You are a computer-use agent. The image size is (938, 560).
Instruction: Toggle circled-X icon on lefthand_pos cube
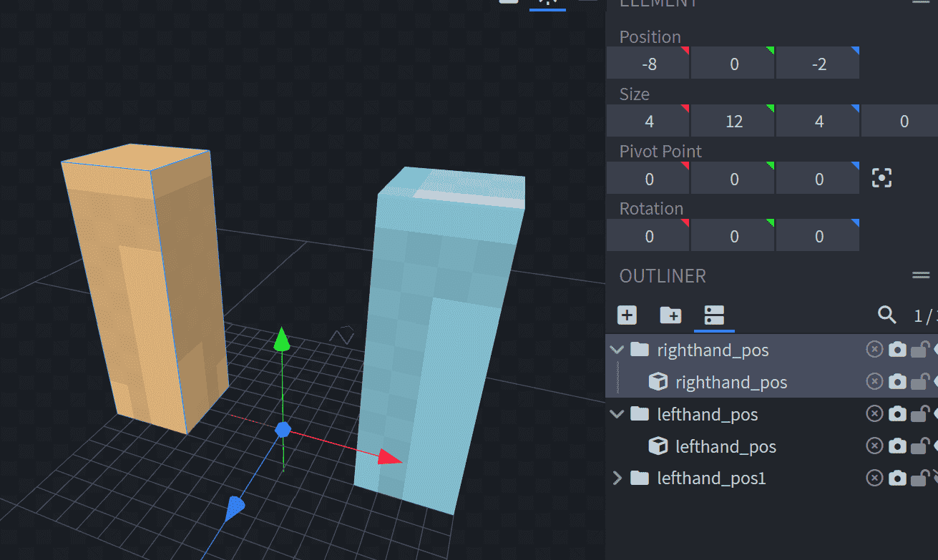pos(874,446)
